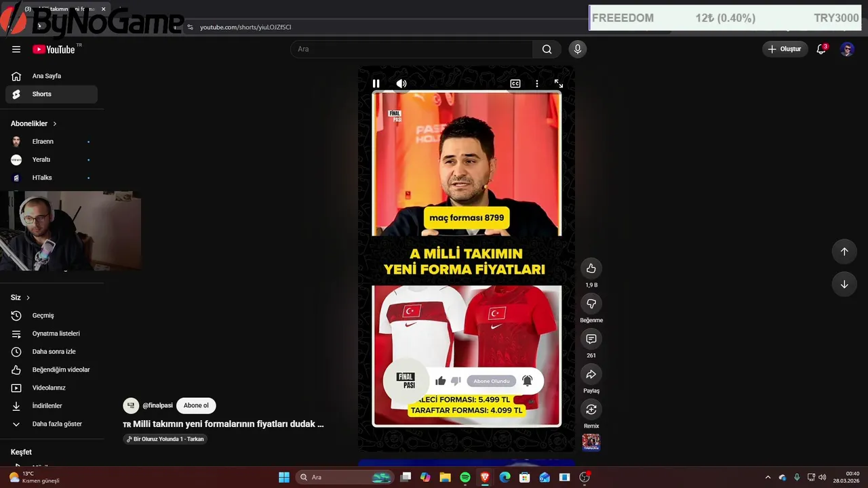Launch Copilot from the taskbar
This screenshot has width=868, height=488.
click(x=425, y=477)
